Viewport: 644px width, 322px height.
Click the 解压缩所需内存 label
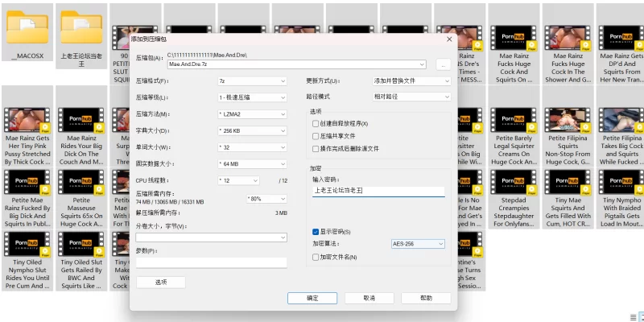(x=158, y=213)
